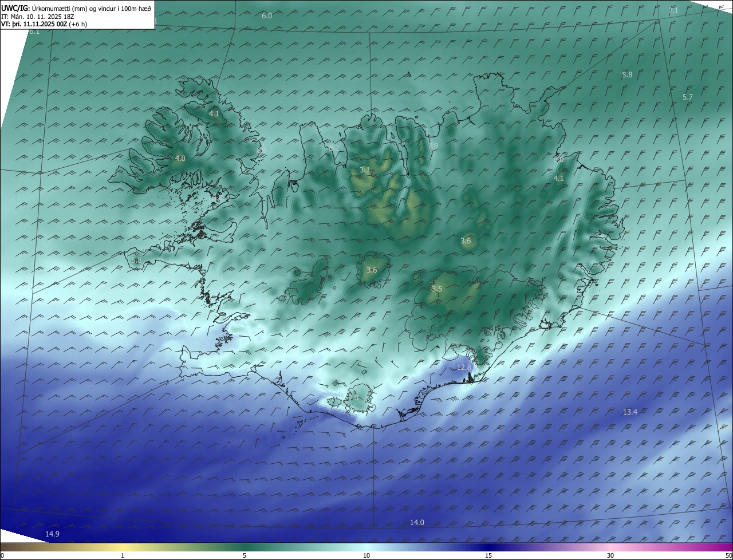Click the 7.9 value label on the map

coord(433,146)
